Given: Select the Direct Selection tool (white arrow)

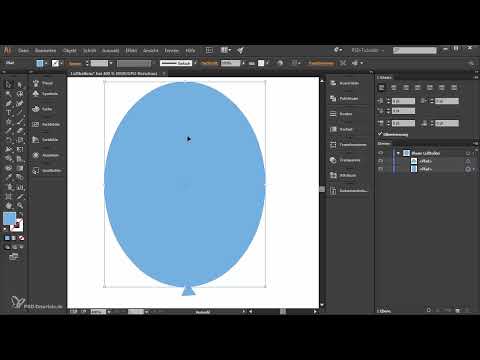Looking at the screenshot, I should pyautogui.click(x=20, y=84).
